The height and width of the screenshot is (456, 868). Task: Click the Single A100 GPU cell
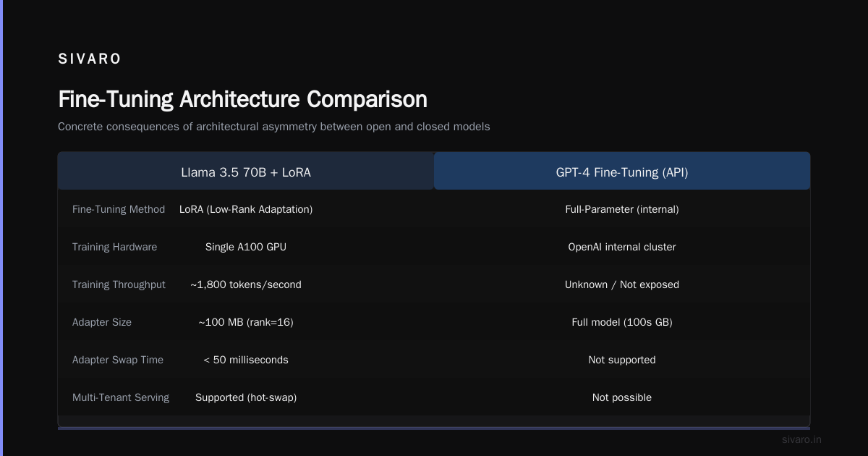pyautogui.click(x=246, y=247)
